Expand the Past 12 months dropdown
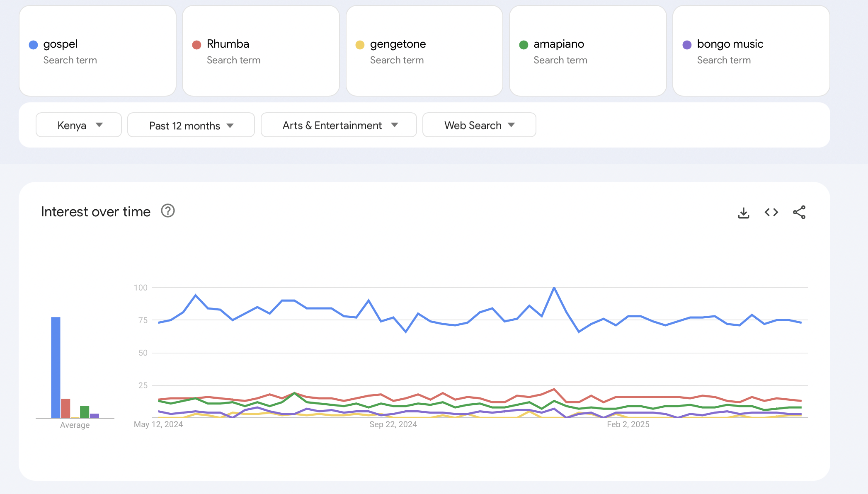 191,125
